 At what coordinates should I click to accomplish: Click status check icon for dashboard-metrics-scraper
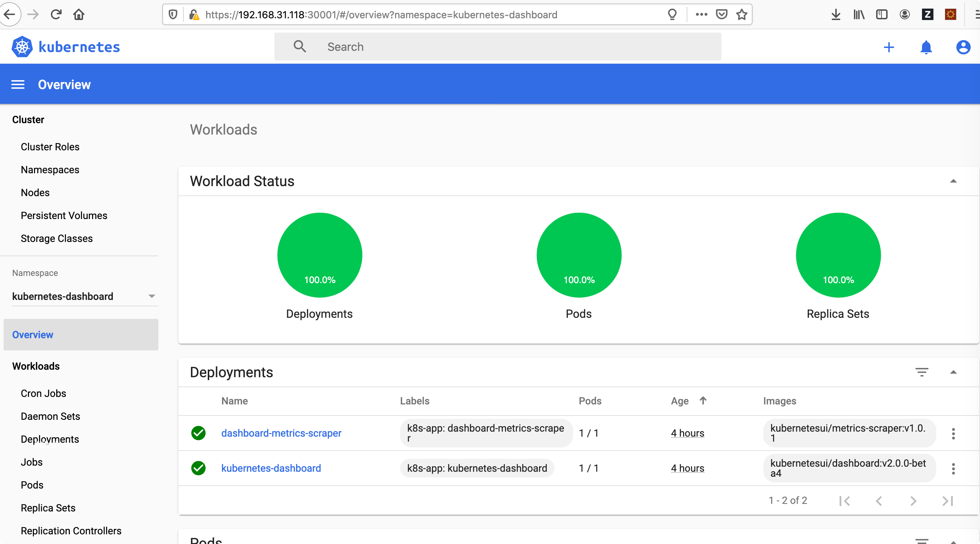point(198,433)
